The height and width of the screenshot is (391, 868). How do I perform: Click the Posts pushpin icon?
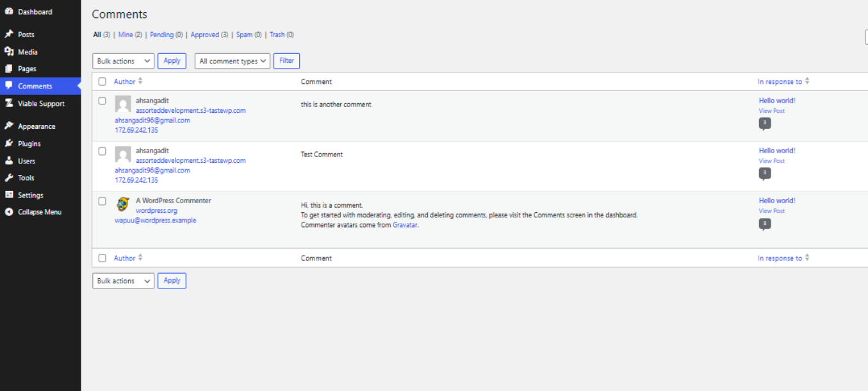pyautogui.click(x=9, y=34)
